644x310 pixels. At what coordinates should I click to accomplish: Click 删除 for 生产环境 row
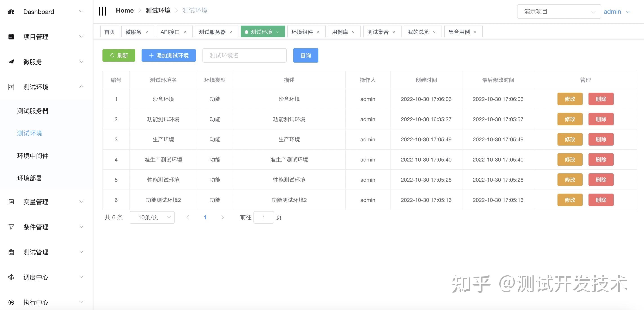(x=601, y=139)
